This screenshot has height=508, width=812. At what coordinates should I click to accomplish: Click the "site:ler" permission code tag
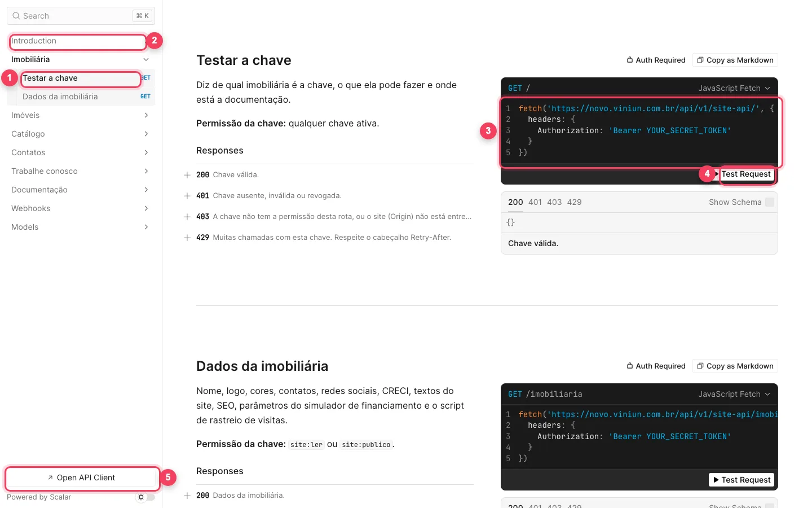coord(306,445)
